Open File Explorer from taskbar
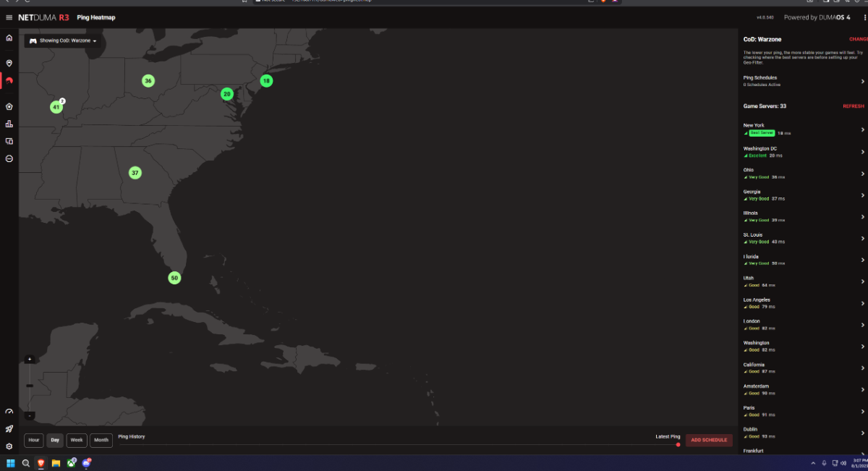This screenshot has height=471, width=868. coord(56,463)
